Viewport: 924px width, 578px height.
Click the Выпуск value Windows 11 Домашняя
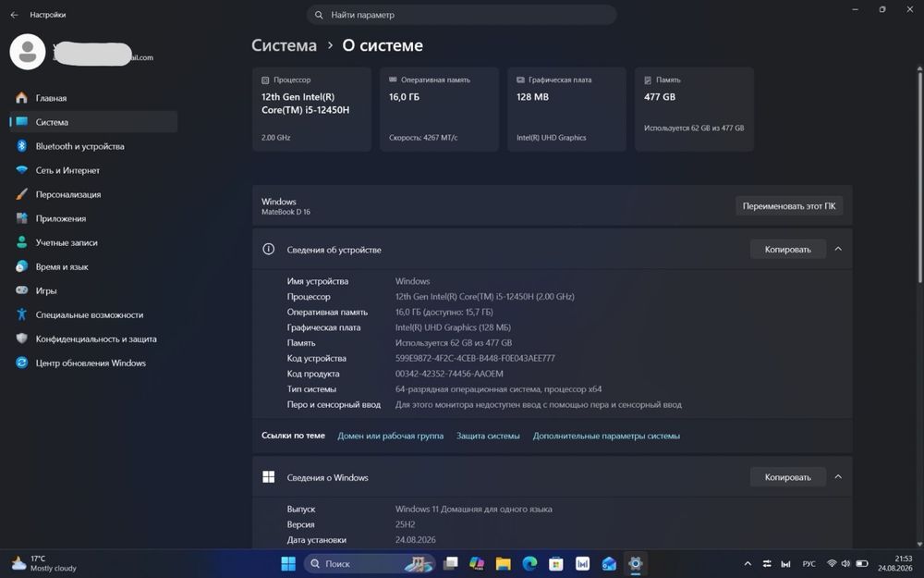[x=474, y=509]
